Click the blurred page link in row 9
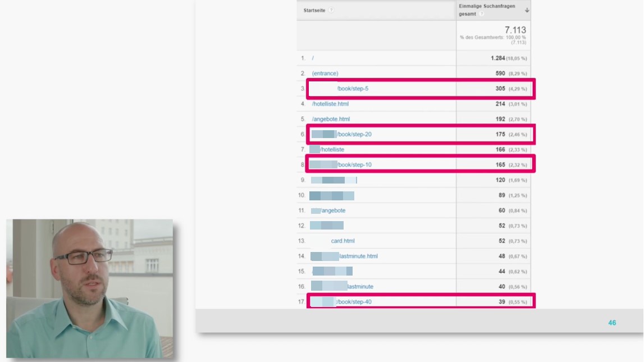Screen dimensions: 644x362 [334, 180]
